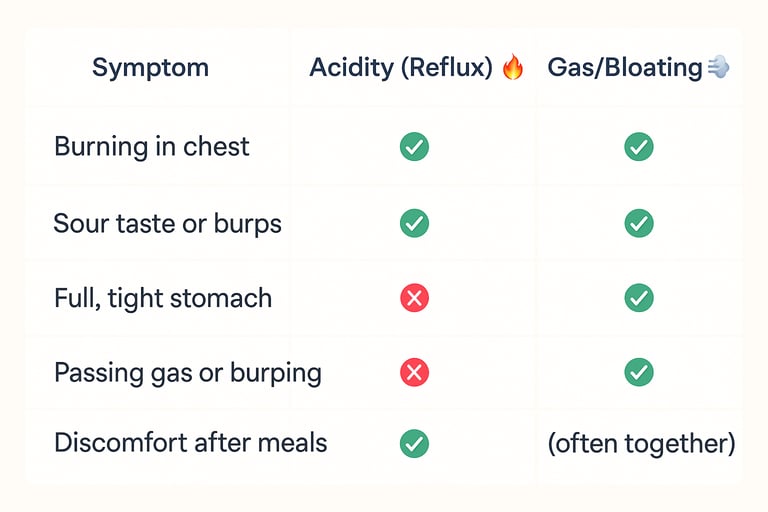
Task: Click the Acidity (Reflux) header text
Action: (403, 68)
